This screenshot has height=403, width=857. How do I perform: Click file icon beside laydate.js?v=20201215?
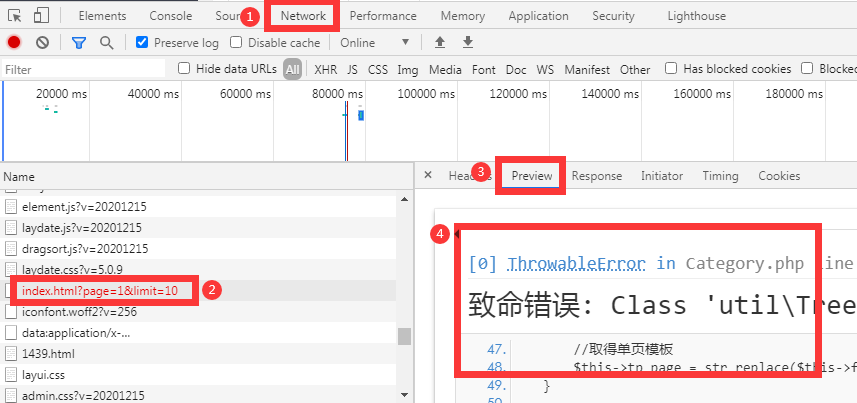[11, 227]
